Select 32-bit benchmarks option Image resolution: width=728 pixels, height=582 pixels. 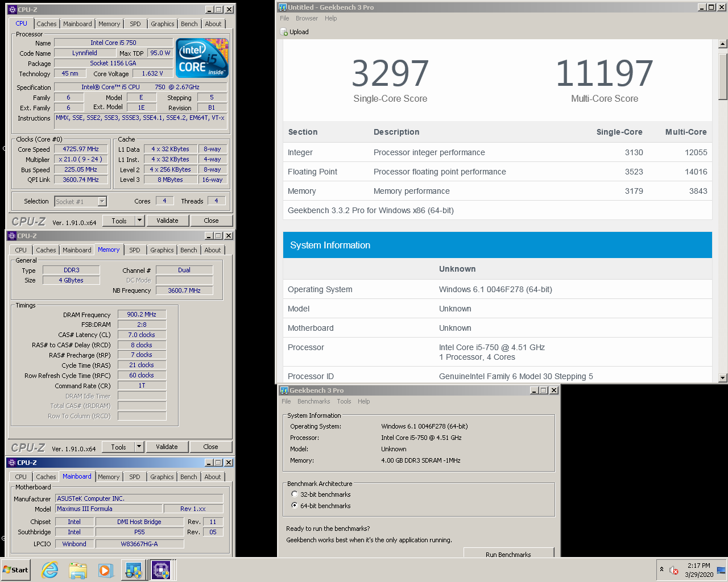[295, 494]
